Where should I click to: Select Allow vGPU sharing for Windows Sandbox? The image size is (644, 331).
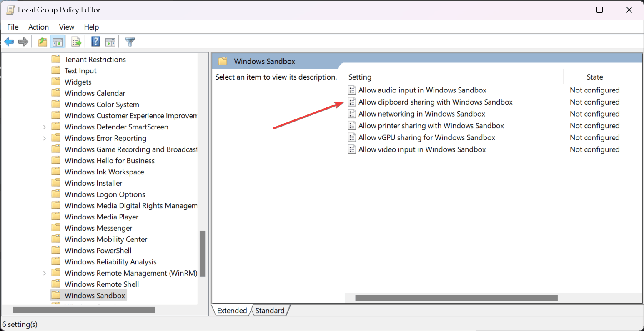[426, 137]
